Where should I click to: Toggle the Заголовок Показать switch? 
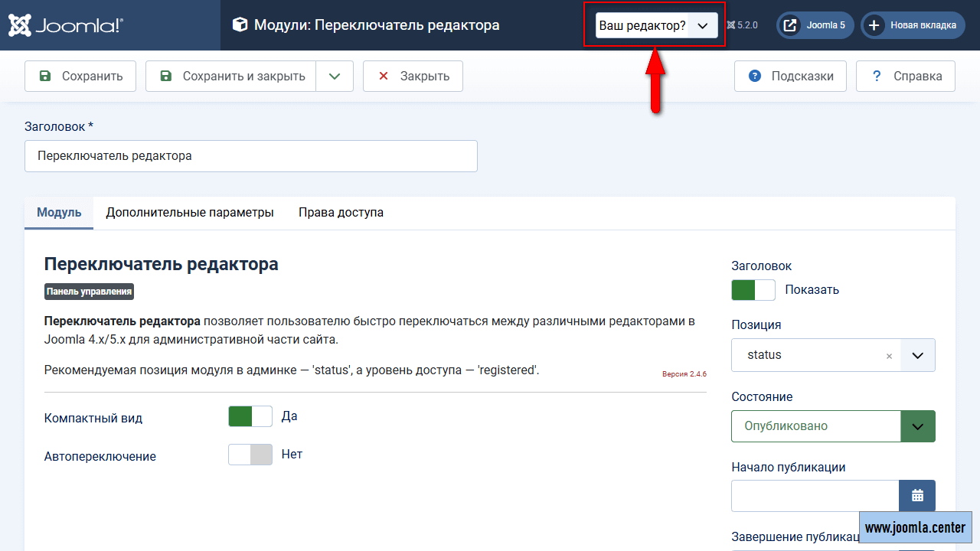pyautogui.click(x=753, y=290)
